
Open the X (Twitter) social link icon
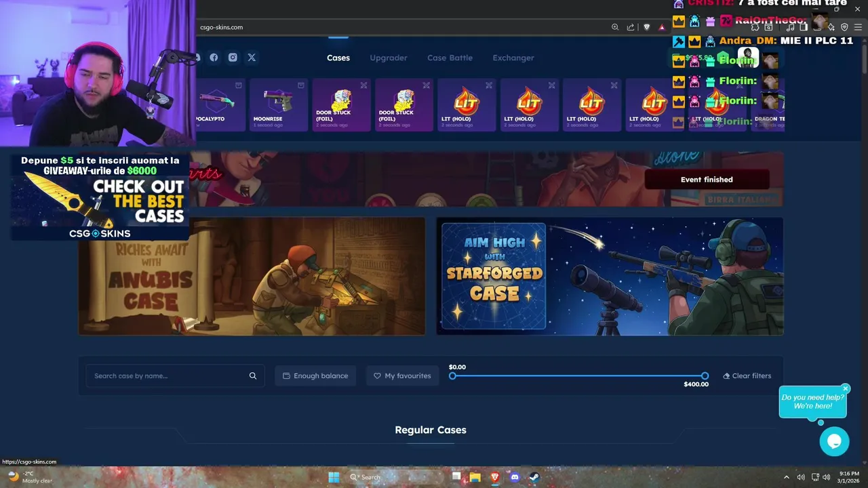pos(252,58)
